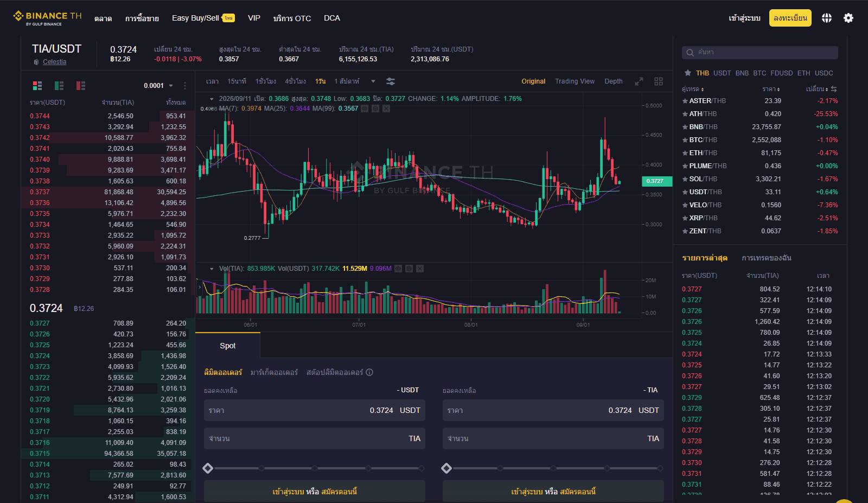Focus the market search field
This screenshot has width=868, height=503.
760,53
